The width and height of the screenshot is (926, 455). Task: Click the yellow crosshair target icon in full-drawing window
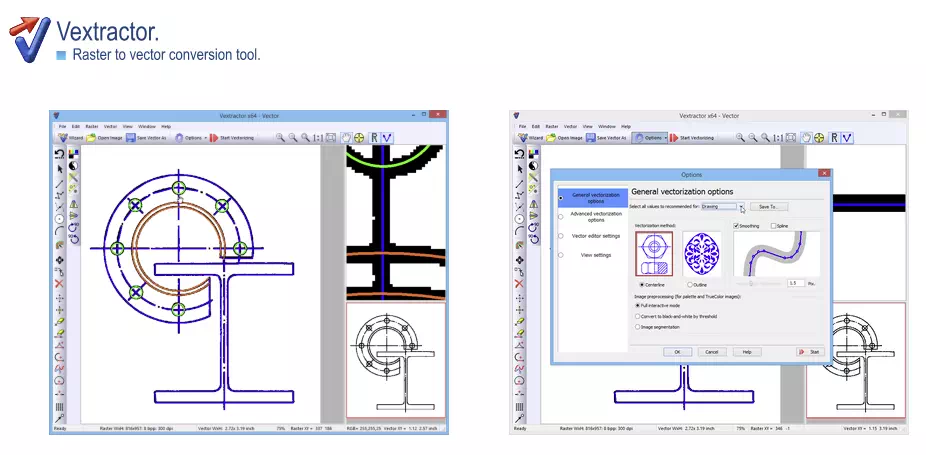358,138
